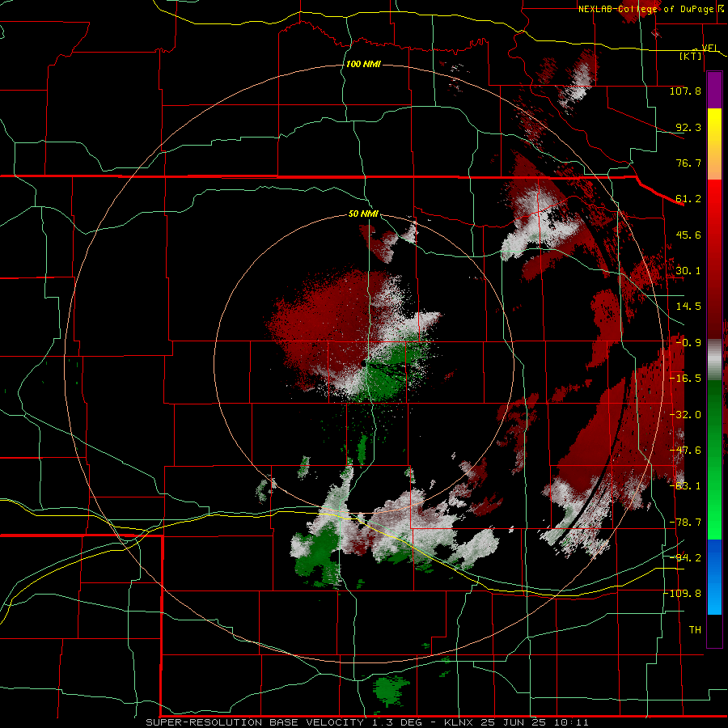Click the VEL legend title

(x=710, y=48)
